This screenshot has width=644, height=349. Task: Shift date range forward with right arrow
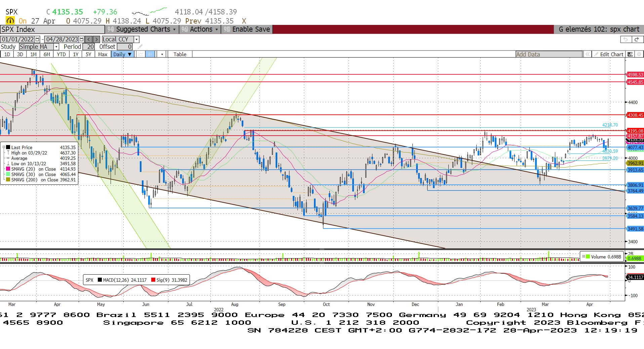pyautogui.click(x=96, y=39)
